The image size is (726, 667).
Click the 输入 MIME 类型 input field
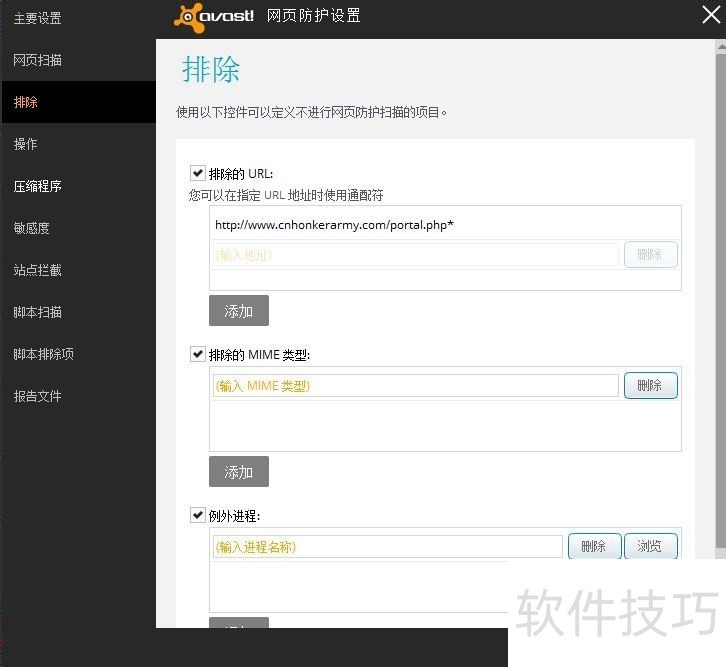pos(415,385)
